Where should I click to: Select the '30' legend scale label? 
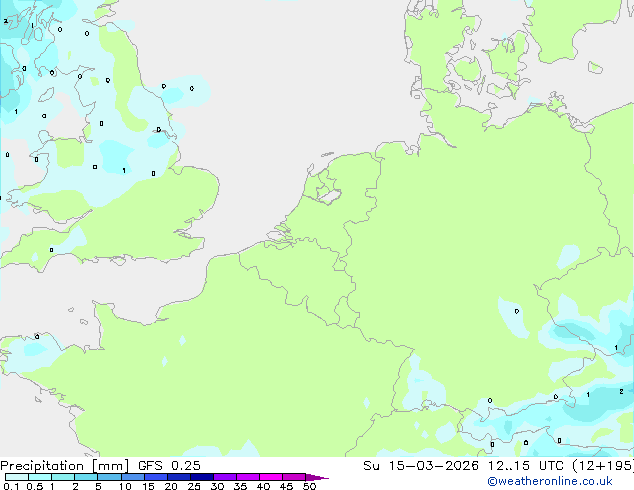pos(217,486)
